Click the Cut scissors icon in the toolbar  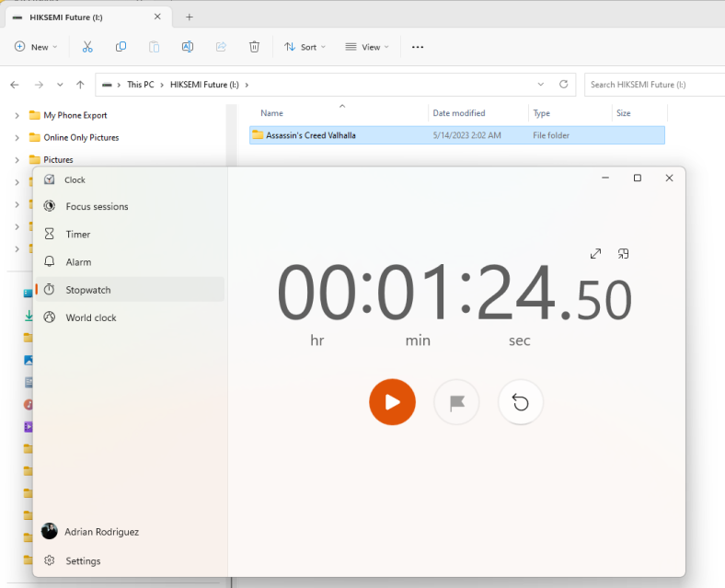coord(87,47)
